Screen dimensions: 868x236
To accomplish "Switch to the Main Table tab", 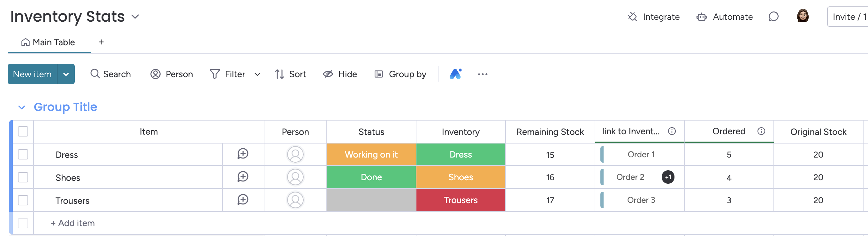I will 49,42.
